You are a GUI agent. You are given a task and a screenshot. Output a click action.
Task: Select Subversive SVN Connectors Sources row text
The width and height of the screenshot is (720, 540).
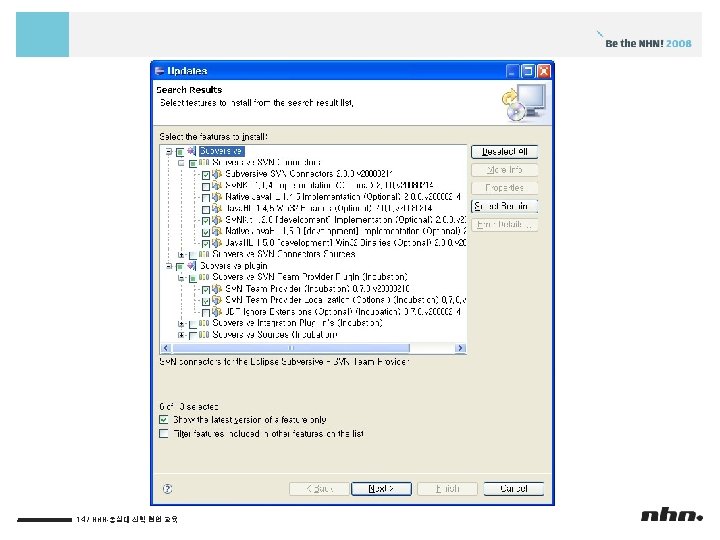tap(283, 254)
